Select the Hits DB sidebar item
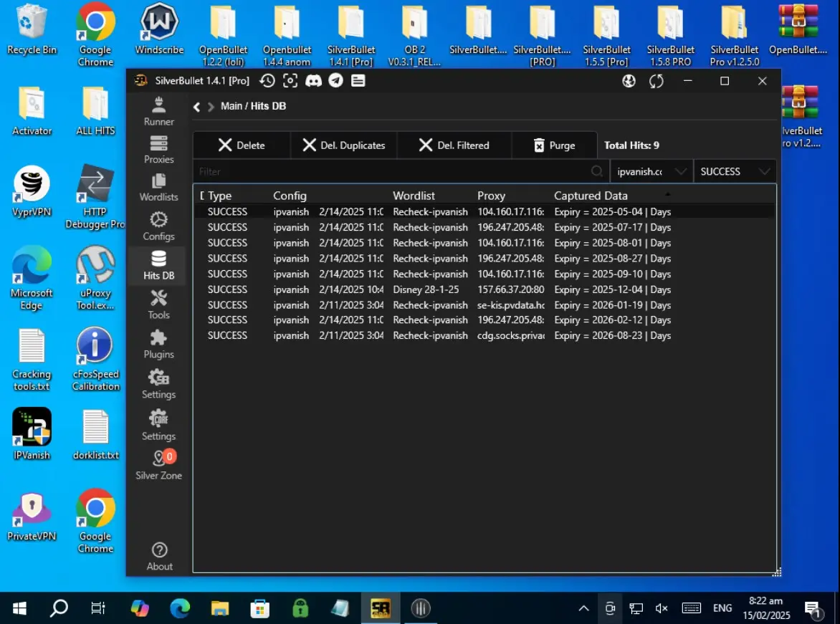840x624 pixels. [158, 266]
